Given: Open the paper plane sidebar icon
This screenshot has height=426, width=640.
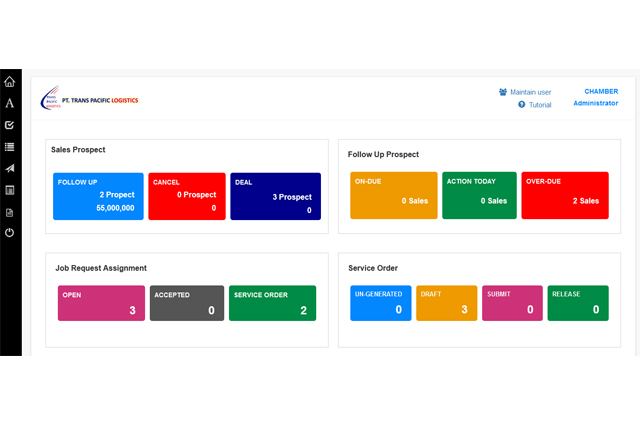Looking at the screenshot, I should (10, 168).
